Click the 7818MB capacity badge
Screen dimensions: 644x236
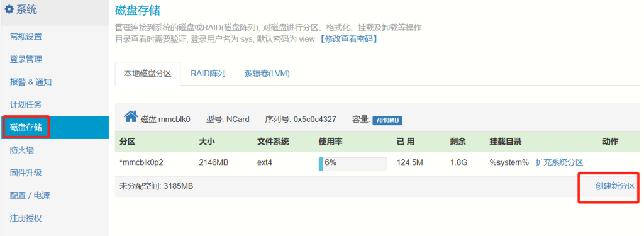(x=387, y=120)
